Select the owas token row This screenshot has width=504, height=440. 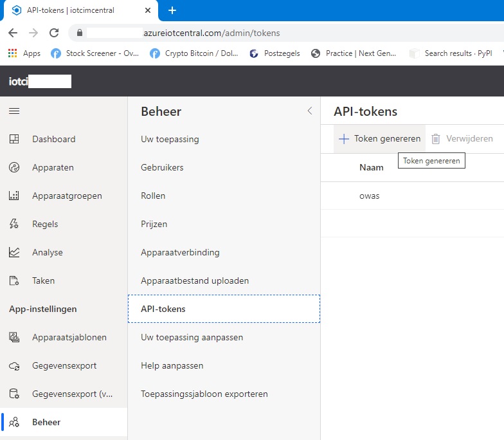click(x=370, y=196)
